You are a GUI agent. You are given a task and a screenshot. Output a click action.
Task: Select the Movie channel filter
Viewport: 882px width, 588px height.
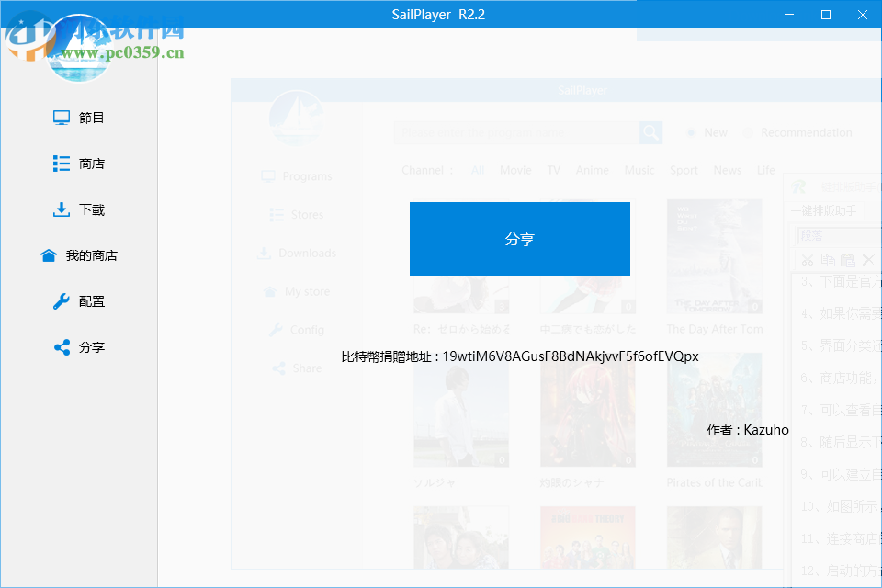[x=515, y=170]
